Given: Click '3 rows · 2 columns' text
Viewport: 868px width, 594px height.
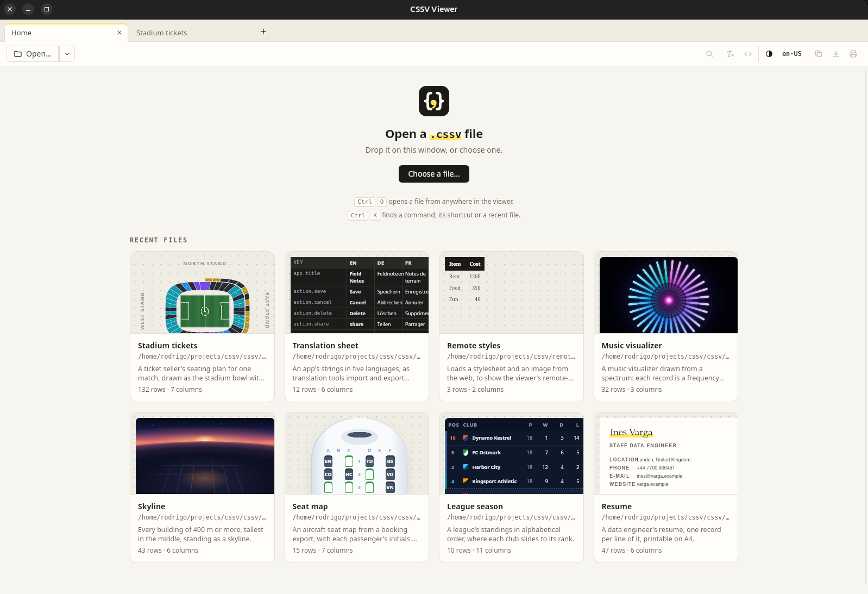Looking at the screenshot, I should (475, 390).
